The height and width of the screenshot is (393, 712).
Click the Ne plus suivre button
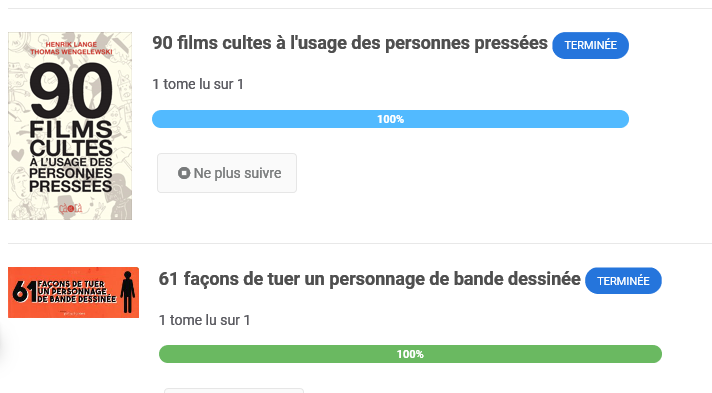pos(227,173)
